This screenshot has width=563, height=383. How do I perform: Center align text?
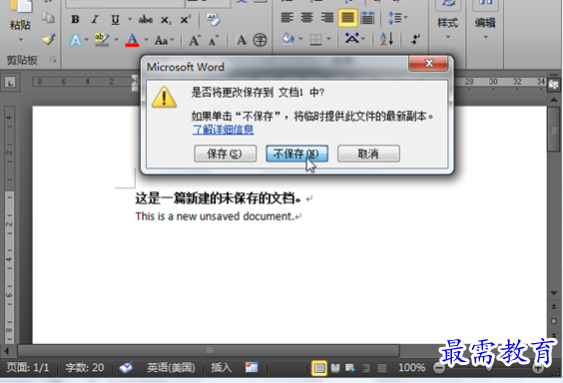click(307, 17)
